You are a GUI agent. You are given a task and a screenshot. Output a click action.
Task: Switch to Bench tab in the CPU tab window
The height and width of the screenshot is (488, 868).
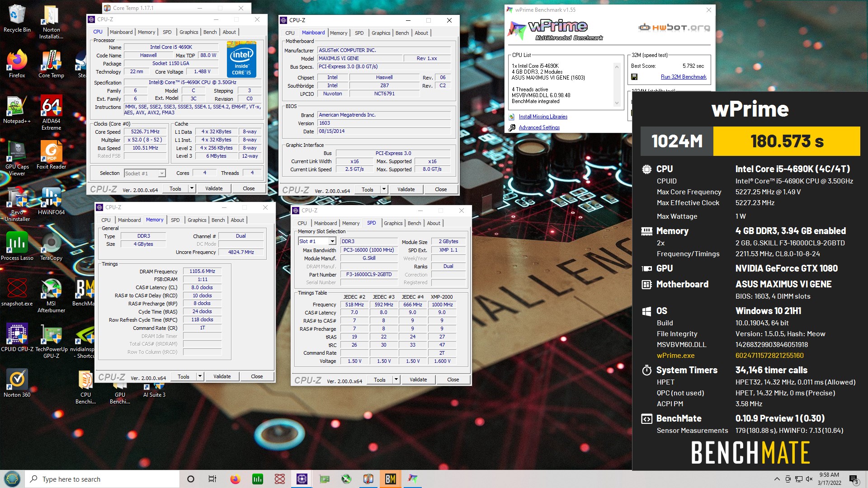pos(210,32)
